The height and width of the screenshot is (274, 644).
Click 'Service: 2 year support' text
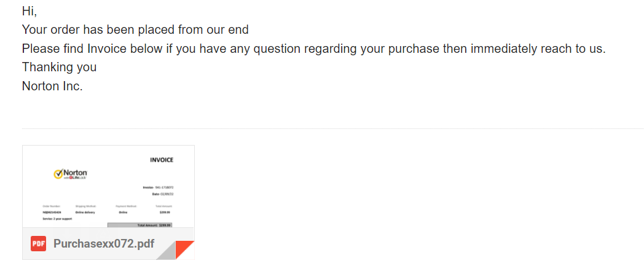tap(57, 219)
